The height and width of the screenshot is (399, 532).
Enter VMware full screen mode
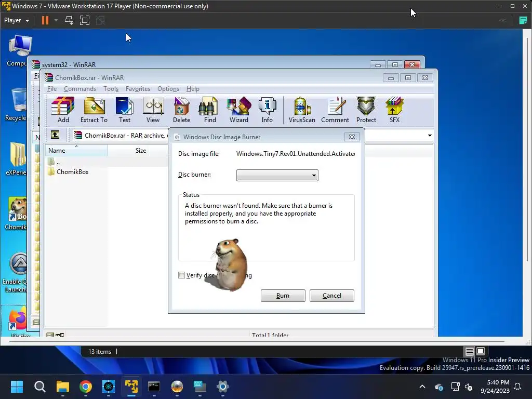[x=85, y=20]
